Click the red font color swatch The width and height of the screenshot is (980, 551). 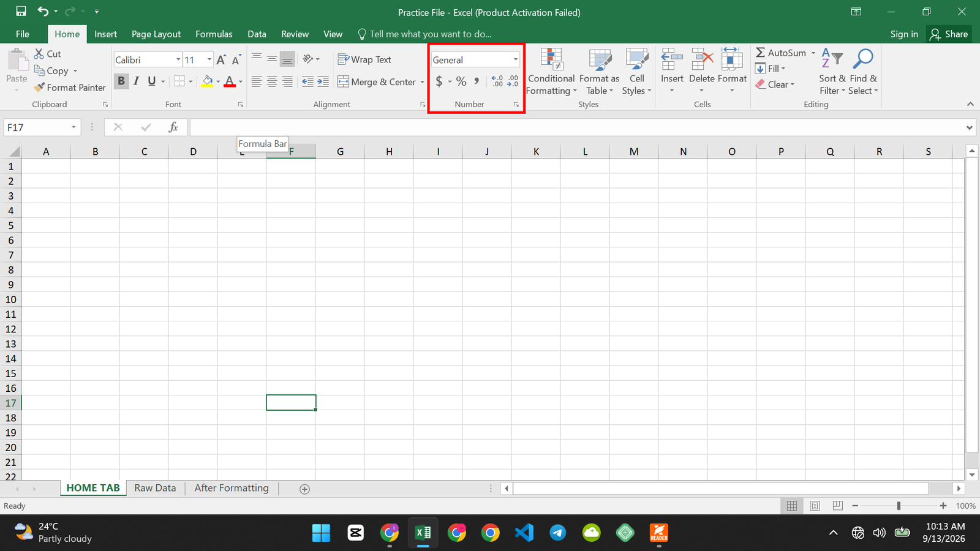tap(230, 81)
